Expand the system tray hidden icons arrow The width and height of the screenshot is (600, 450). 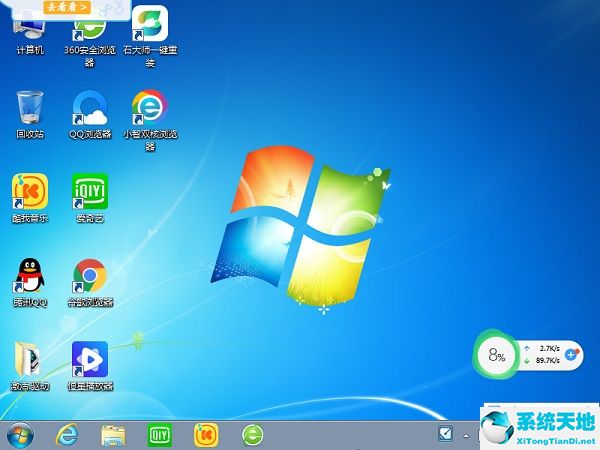tap(465, 435)
